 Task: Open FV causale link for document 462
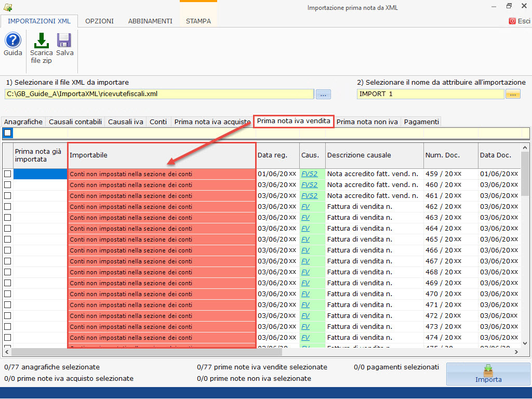click(x=305, y=207)
